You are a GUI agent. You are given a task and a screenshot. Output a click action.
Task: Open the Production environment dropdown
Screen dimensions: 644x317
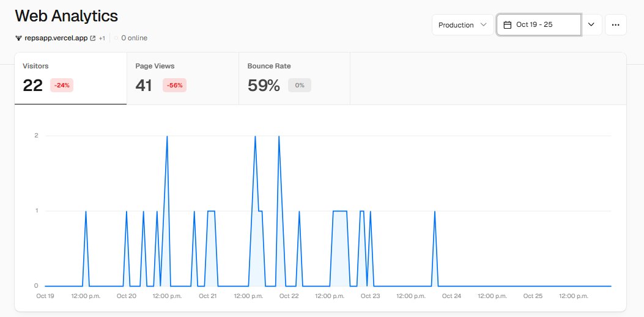point(462,24)
